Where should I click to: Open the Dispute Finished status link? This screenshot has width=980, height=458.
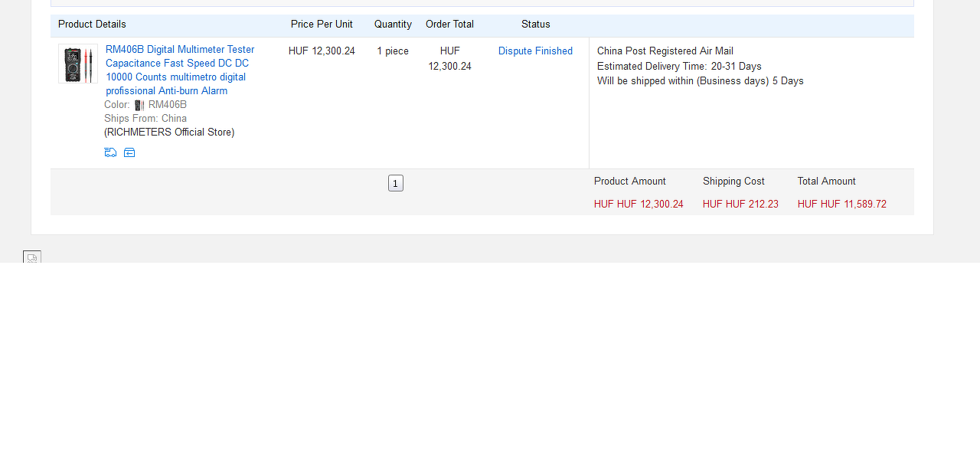[535, 51]
